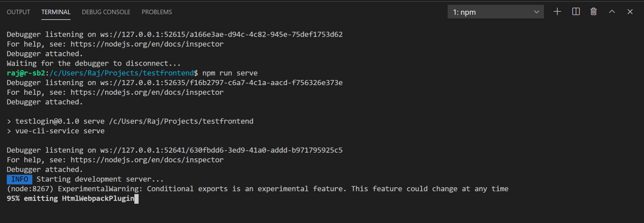Open first nodejs.org inspector docs link
Viewport: 644px width, 223px height.
pyautogui.click(x=147, y=44)
